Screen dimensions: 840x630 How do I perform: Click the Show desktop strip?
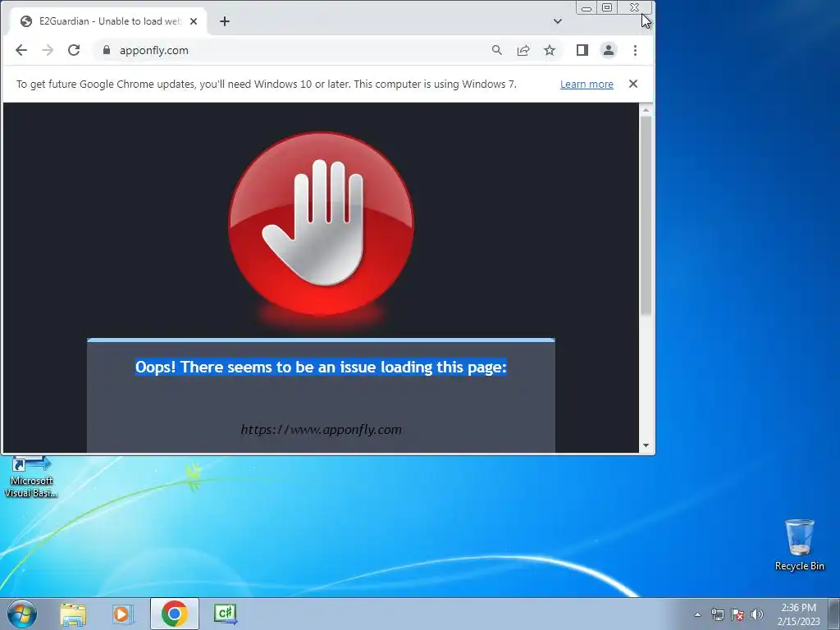[x=834, y=614]
